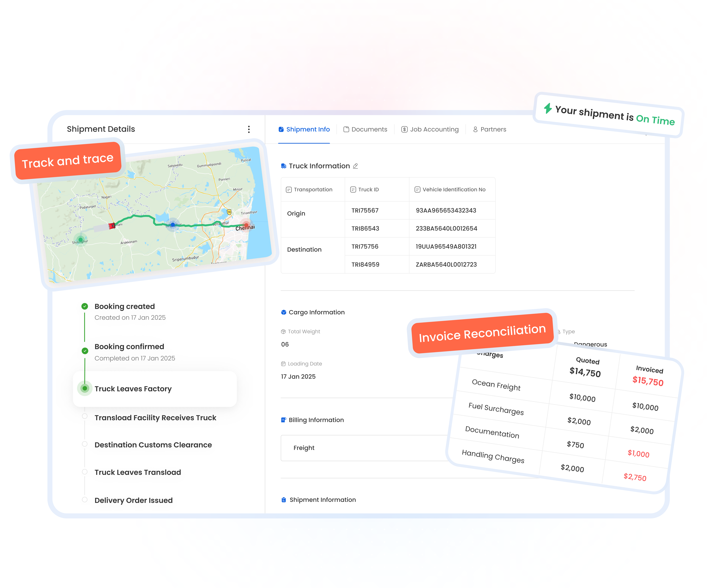Screen dimensions: 707x588
Task: Click the edit pencil next to Truck Information
Action: click(356, 166)
